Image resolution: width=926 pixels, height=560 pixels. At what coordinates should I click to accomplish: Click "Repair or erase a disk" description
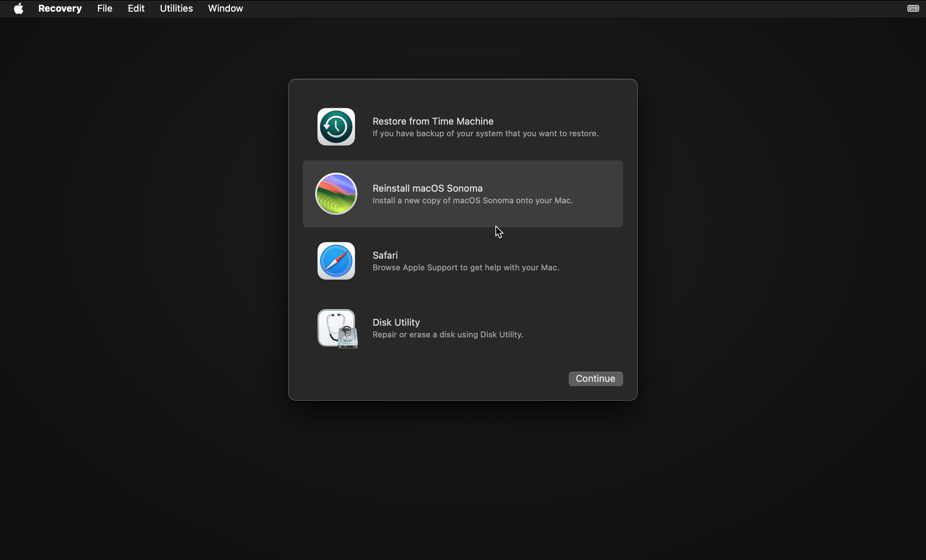(x=448, y=334)
